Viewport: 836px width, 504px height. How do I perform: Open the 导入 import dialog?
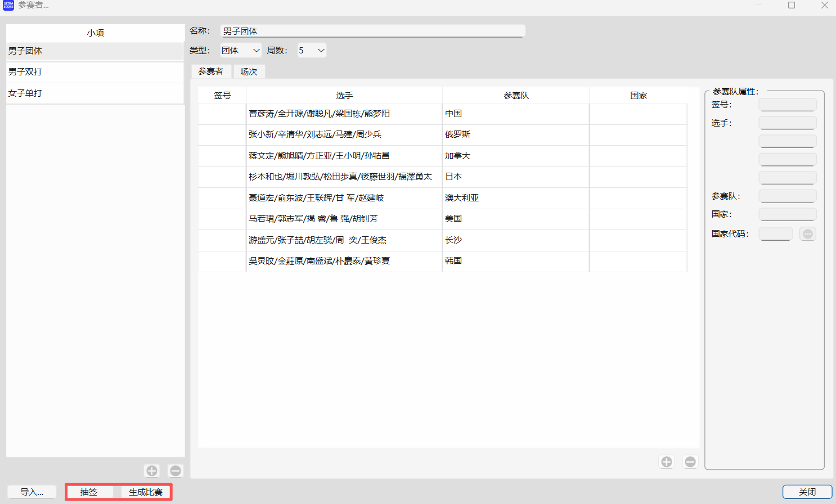point(31,492)
